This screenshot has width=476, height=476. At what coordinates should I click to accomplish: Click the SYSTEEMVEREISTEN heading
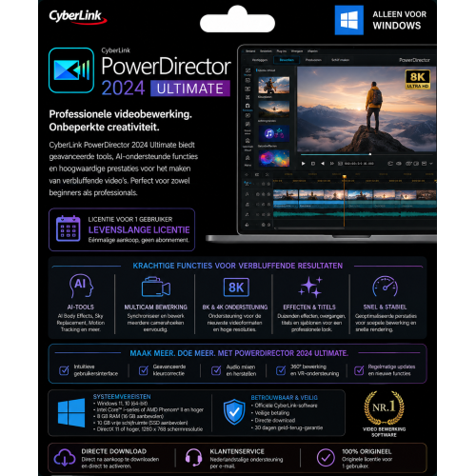122,397
